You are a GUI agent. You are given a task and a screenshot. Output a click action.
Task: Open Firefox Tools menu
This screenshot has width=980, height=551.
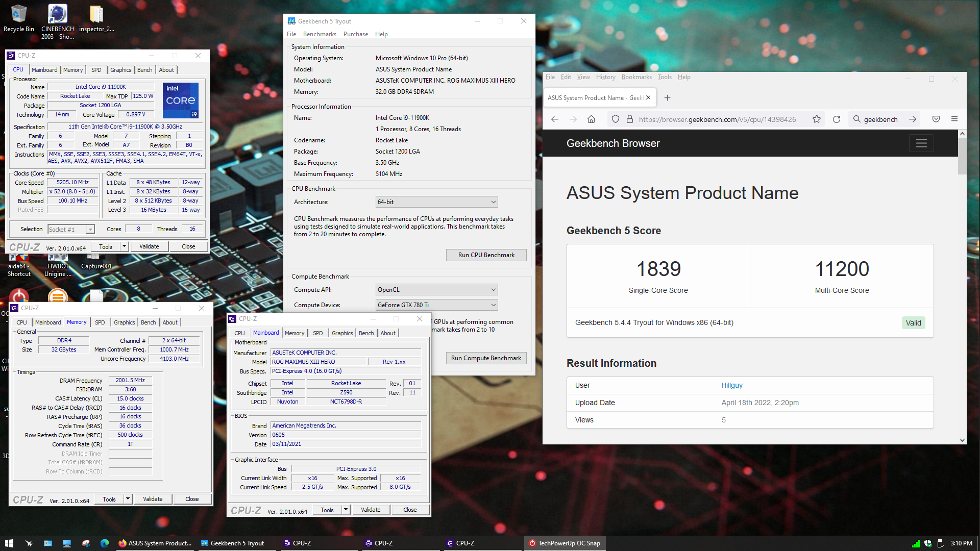(x=665, y=77)
